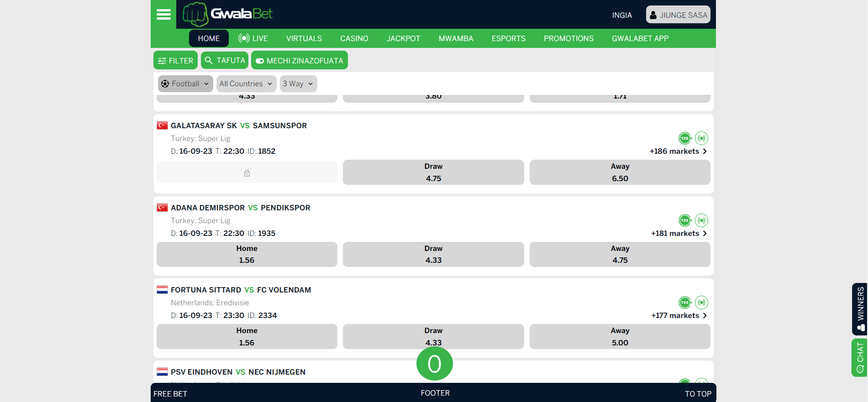Open the MWAMBA tab
868x402 pixels.
pyautogui.click(x=456, y=38)
